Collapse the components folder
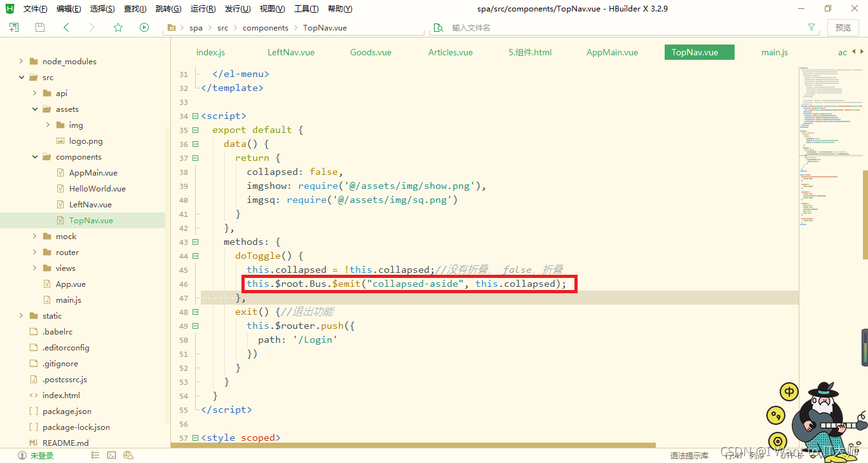 click(35, 156)
